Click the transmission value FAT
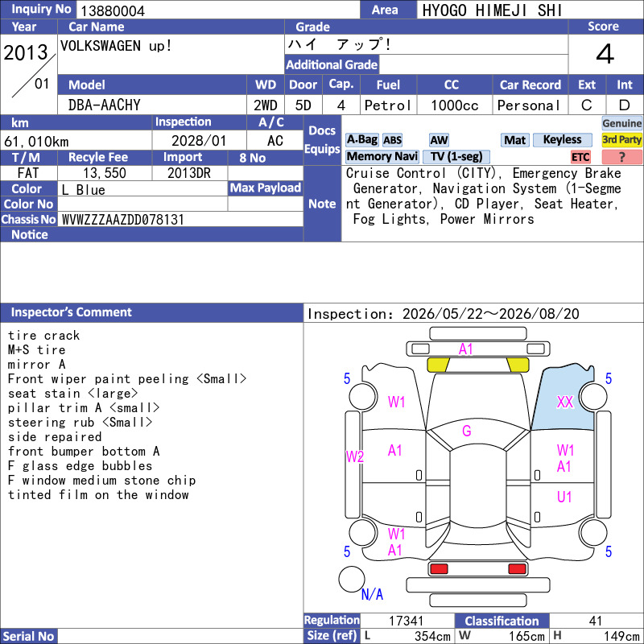This screenshot has height=644, width=644. click(28, 173)
